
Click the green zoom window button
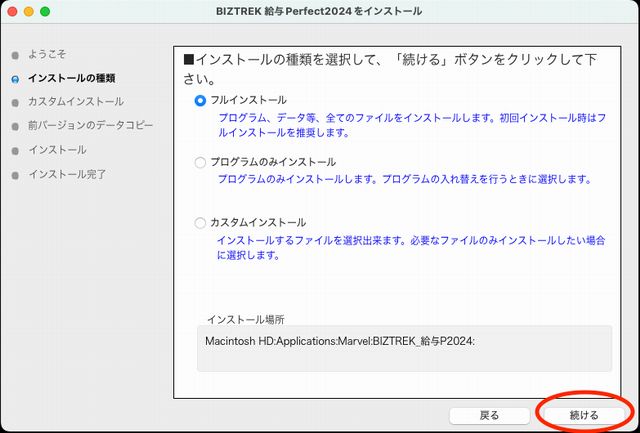(45, 11)
